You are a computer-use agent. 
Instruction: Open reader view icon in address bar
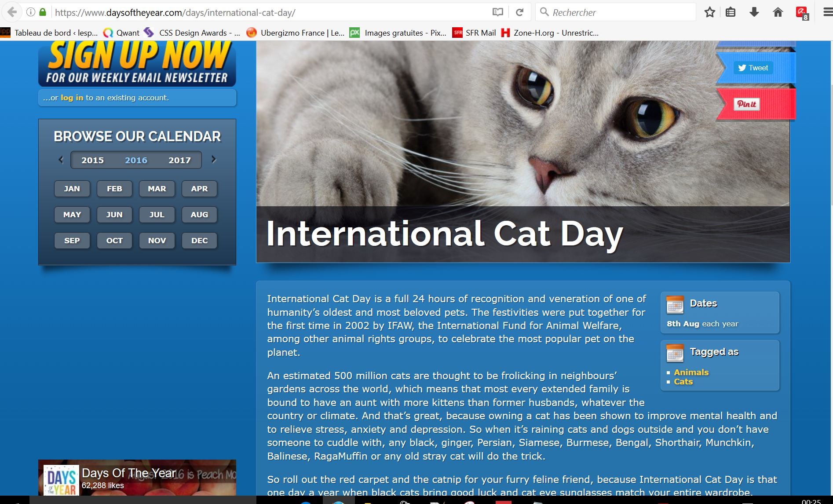pos(497,12)
